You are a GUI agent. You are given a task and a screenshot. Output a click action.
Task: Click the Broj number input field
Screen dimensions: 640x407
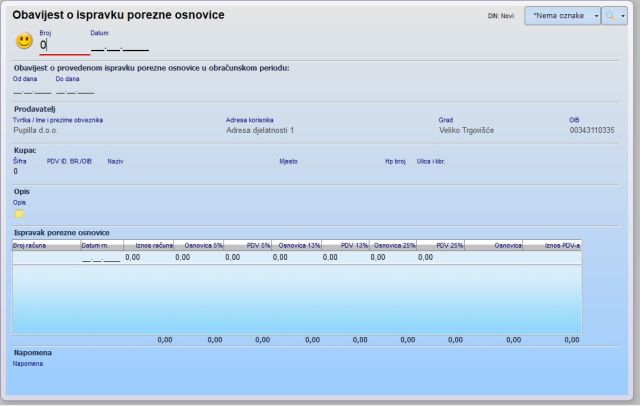(63, 44)
